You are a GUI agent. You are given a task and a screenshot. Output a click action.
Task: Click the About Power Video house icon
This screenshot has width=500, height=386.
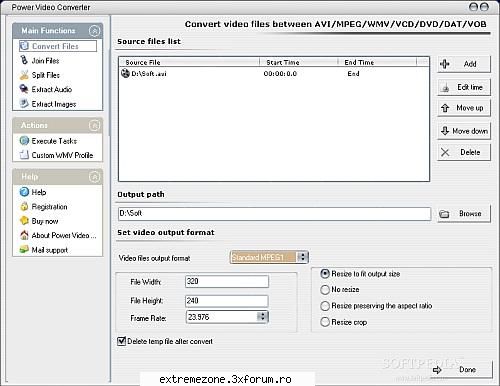coord(24,235)
